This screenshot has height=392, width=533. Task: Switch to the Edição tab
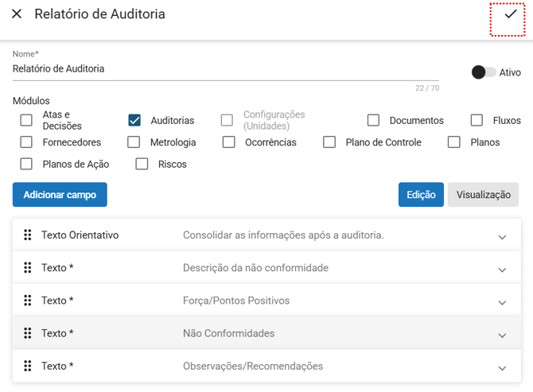(421, 195)
